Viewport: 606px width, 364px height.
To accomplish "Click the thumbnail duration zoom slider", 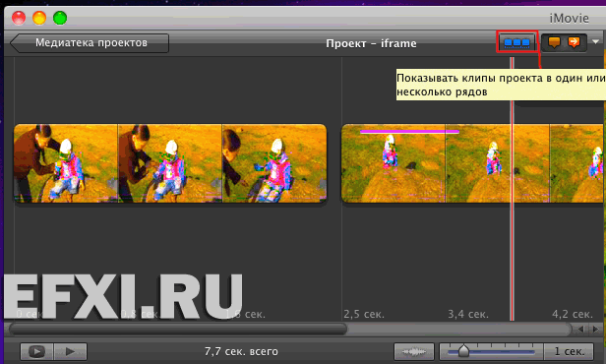I will [491, 351].
